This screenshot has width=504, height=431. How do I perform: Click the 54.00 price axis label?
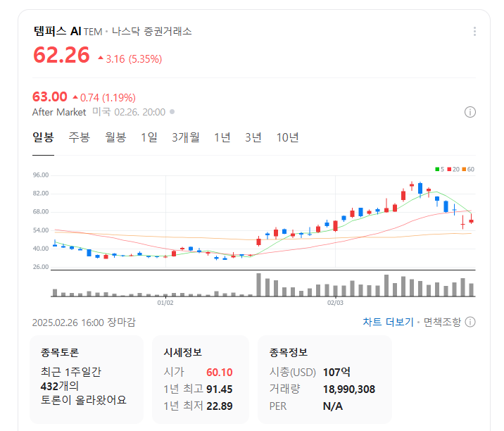click(x=41, y=230)
